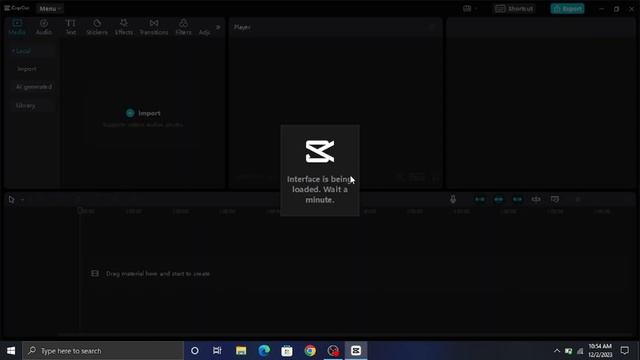Screen dimensions: 640x360
Task: Click the CapCut logo in the loading dialog
Action: (x=320, y=151)
